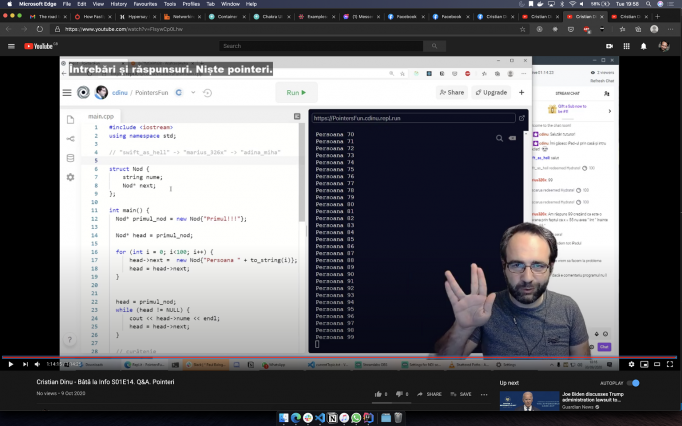Open the Edge Settings and more ellipsis
The width and height of the screenshot is (682, 426).
671,29
